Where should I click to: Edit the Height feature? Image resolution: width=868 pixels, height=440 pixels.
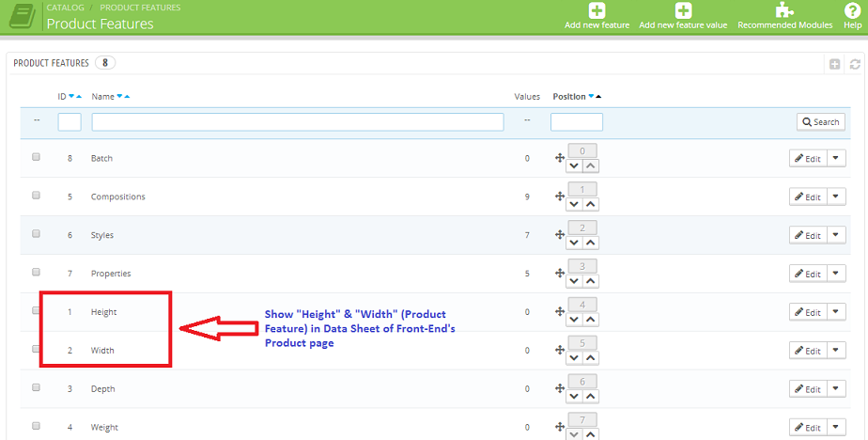(x=808, y=312)
